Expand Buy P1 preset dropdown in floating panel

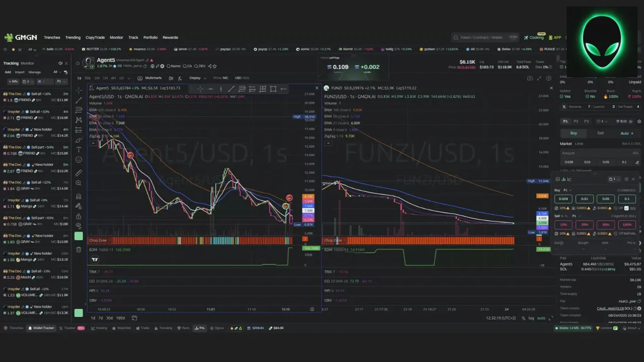coord(567,190)
